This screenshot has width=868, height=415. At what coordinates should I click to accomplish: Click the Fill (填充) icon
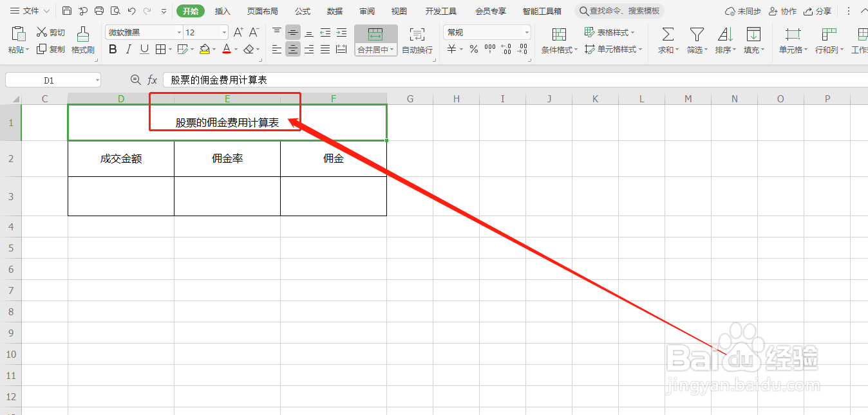click(x=753, y=35)
